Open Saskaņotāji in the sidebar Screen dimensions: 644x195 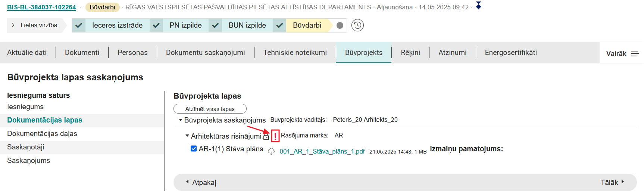click(26, 147)
